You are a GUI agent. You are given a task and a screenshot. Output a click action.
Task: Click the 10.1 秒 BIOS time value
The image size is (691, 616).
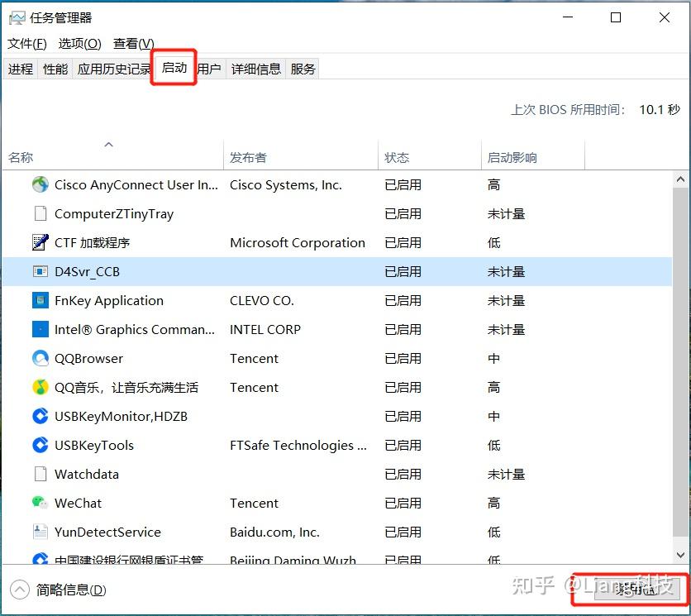click(x=660, y=109)
